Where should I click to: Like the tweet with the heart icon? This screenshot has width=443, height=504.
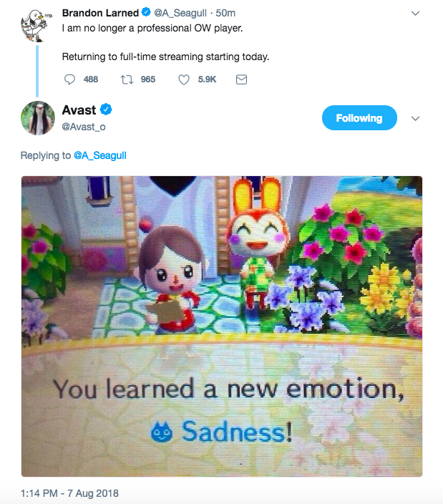(x=184, y=79)
